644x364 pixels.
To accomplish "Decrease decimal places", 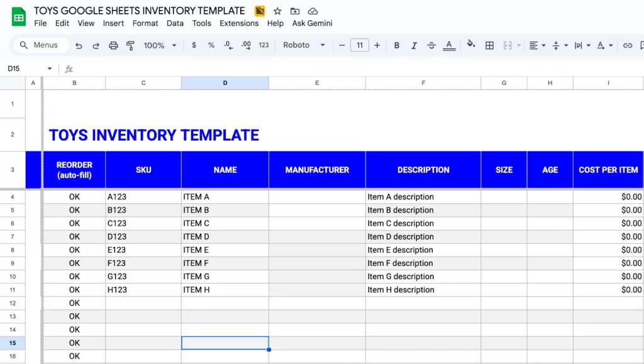I will click(228, 45).
